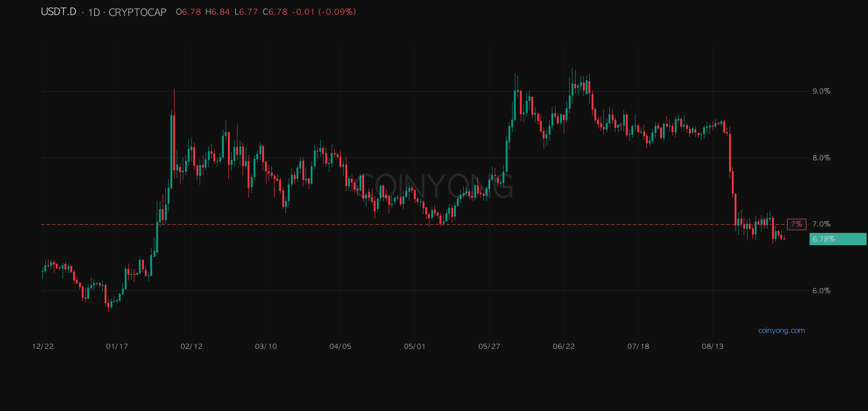Click the current price tag 6.78%

point(838,239)
